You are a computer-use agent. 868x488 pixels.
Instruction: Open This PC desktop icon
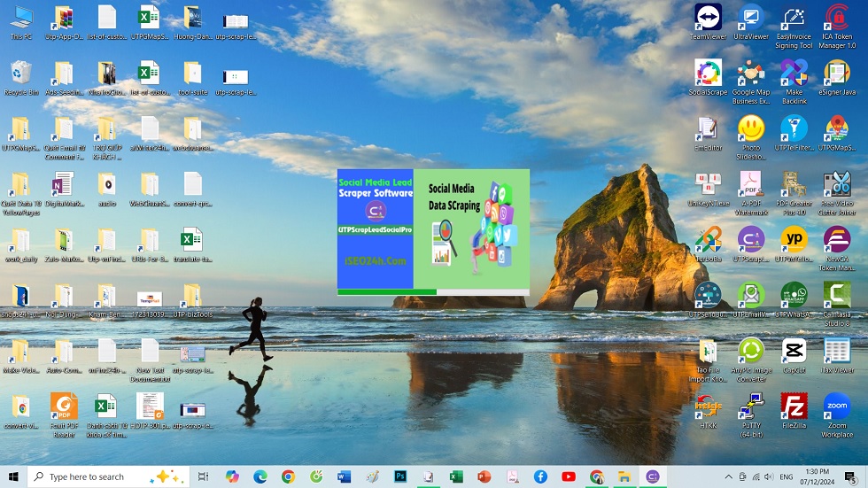[21, 18]
